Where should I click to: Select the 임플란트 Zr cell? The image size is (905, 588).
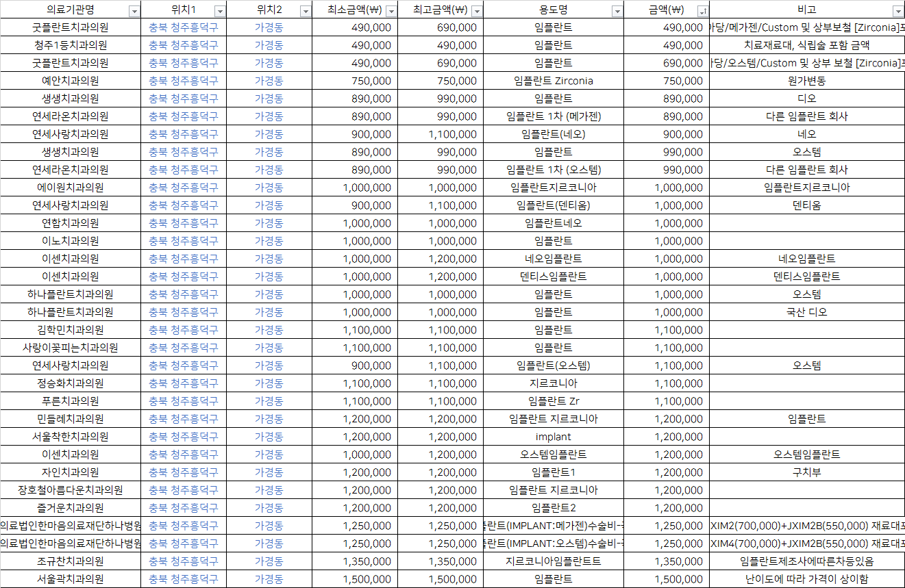pos(554,401)
